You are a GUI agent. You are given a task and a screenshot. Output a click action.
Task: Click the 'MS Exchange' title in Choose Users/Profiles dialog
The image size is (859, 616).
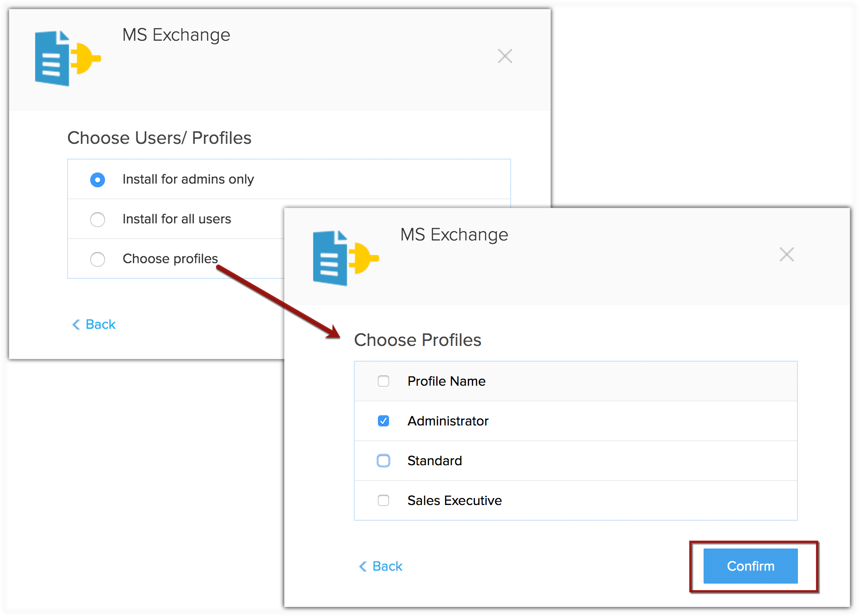(x=176, y=35)
